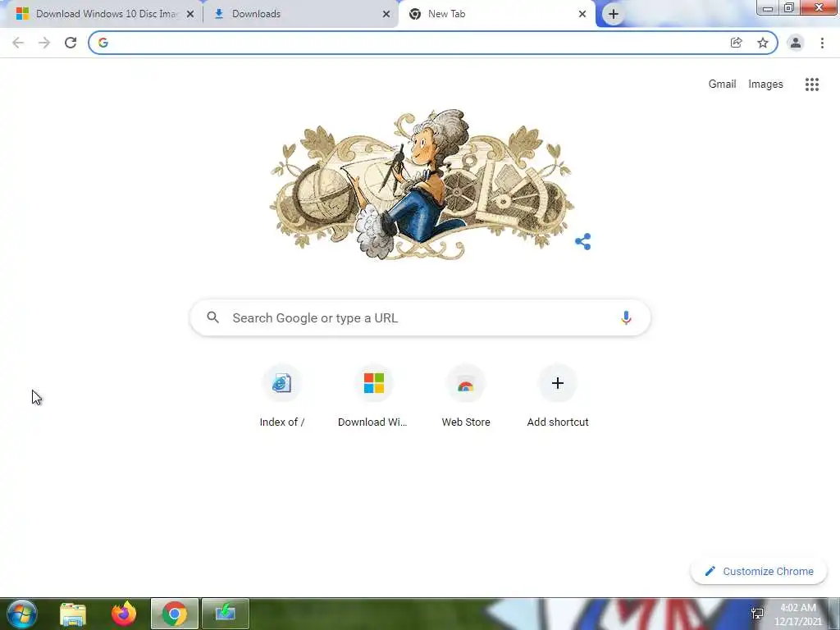Focus the Search Google or type a URL box
This screenshot has height=630, width=840.
(420, 317)
